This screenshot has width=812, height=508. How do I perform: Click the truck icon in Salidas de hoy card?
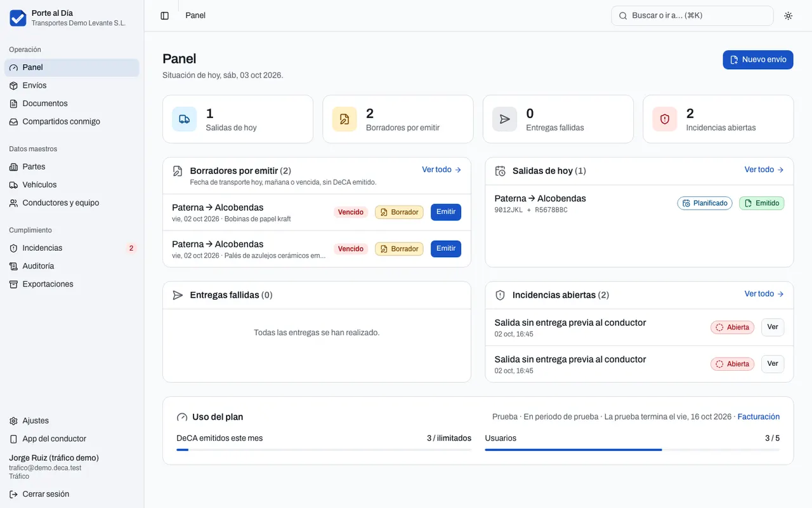(x=185, y=119)
